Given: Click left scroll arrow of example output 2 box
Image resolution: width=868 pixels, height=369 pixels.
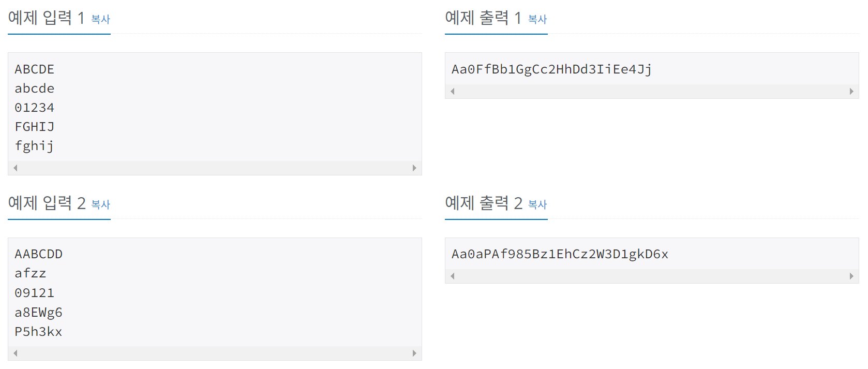Looking at the screenshot, I should 453,276.
